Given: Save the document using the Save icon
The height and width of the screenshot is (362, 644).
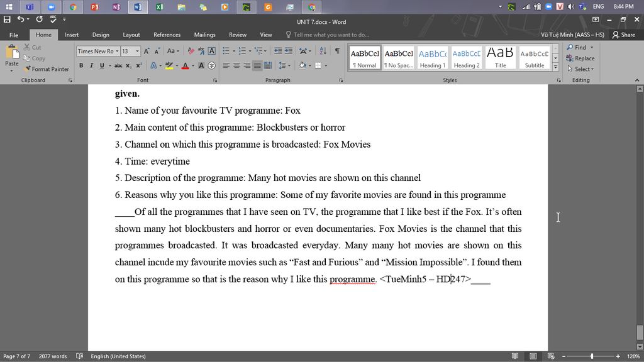Looking at the screenshot, I should click(7, 19).
